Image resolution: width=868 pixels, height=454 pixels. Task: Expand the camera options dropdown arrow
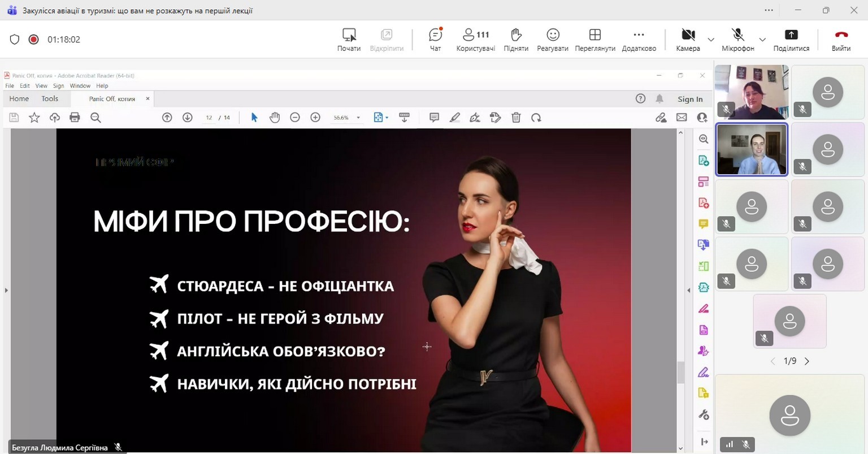click(711, 40)
